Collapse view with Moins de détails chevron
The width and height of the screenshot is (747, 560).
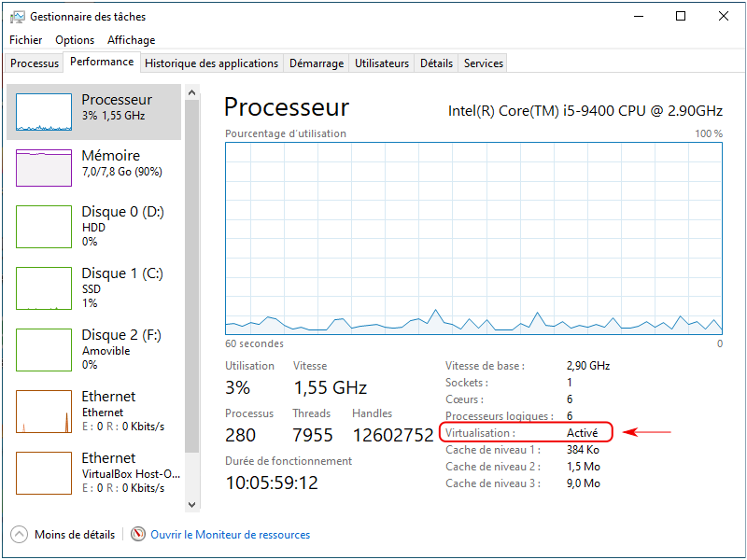point(19,534)
